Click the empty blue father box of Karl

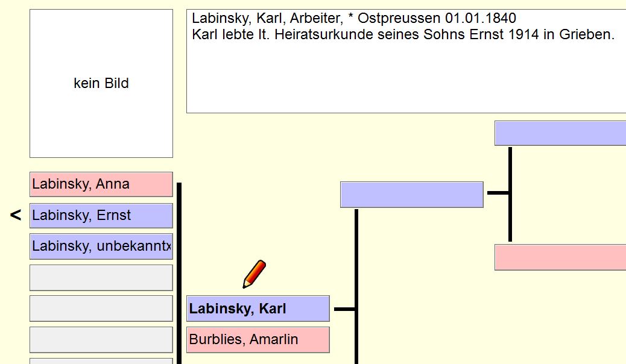(x=411, y=195)
